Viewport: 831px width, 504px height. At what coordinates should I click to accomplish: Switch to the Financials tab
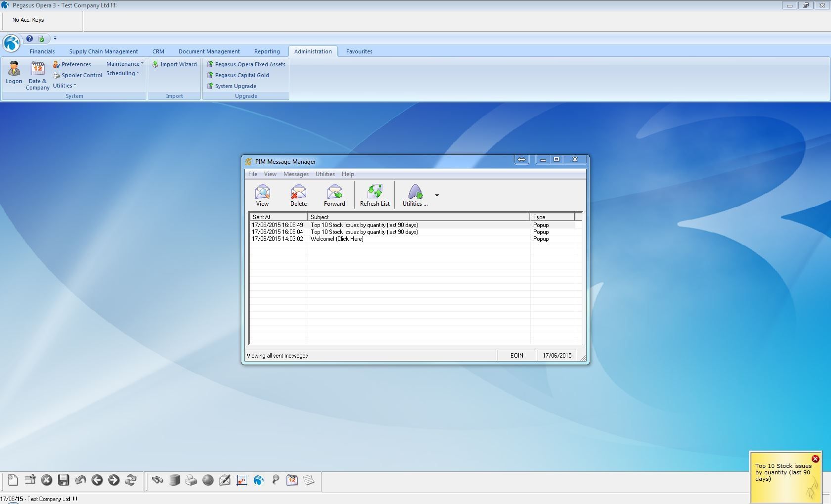pos(42,51)
